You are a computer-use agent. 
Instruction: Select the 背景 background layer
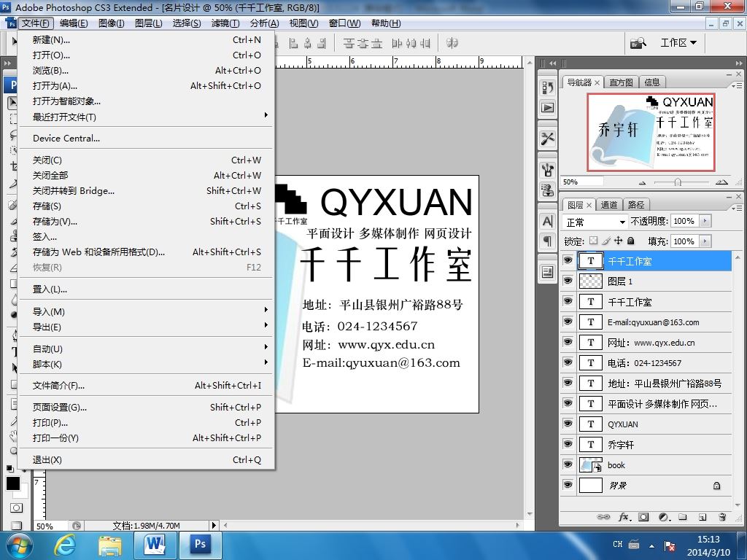point(654,485)
